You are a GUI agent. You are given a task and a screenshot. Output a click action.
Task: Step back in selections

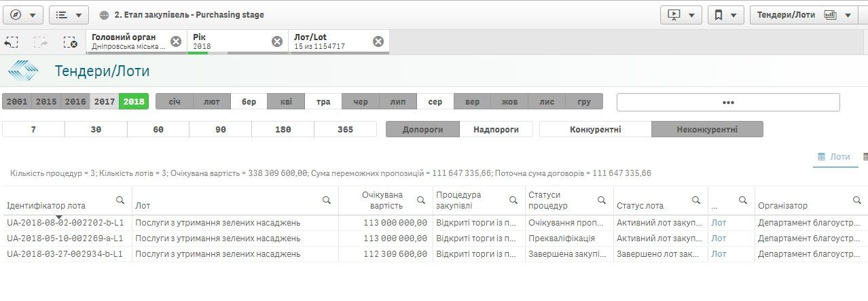tap(11, 42)
